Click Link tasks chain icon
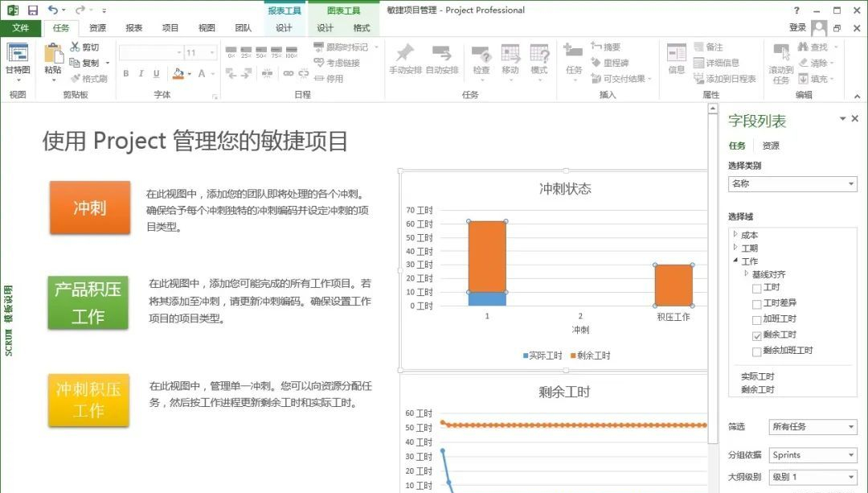 (288, 73)
